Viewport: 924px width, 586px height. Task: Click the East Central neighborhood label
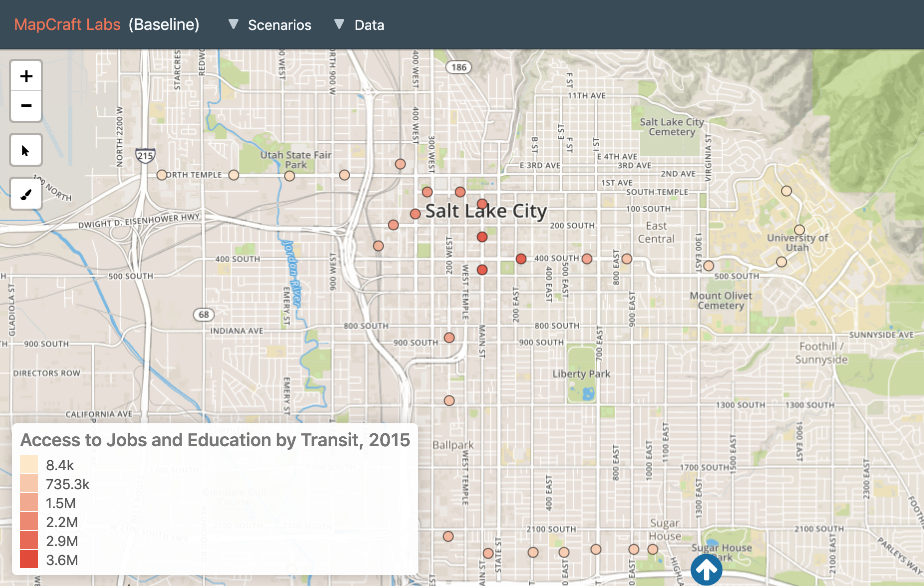point(656,233)
